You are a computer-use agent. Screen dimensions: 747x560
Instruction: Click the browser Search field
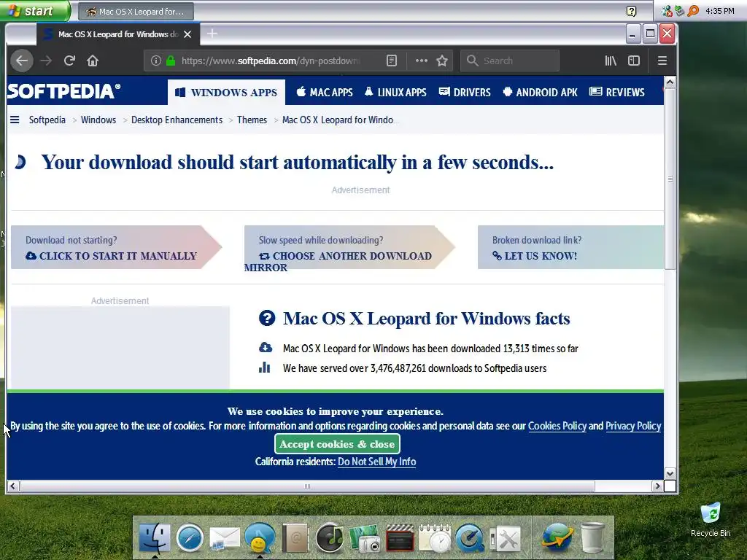pos(510,61)
